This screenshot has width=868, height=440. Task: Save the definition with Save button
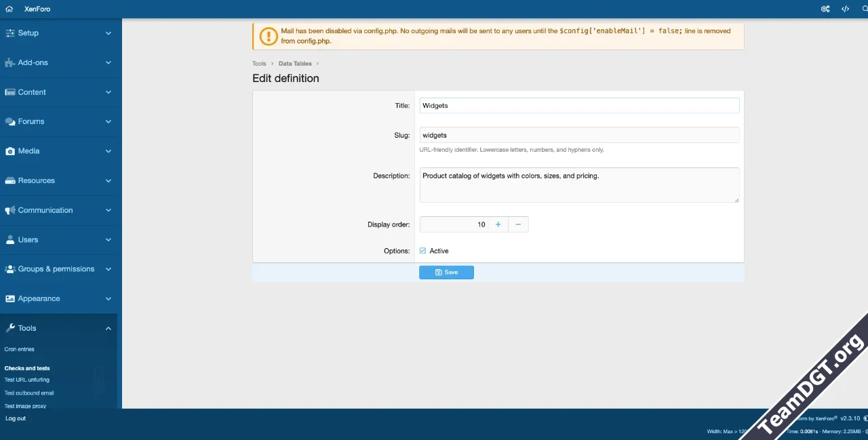tap(446, 273)
